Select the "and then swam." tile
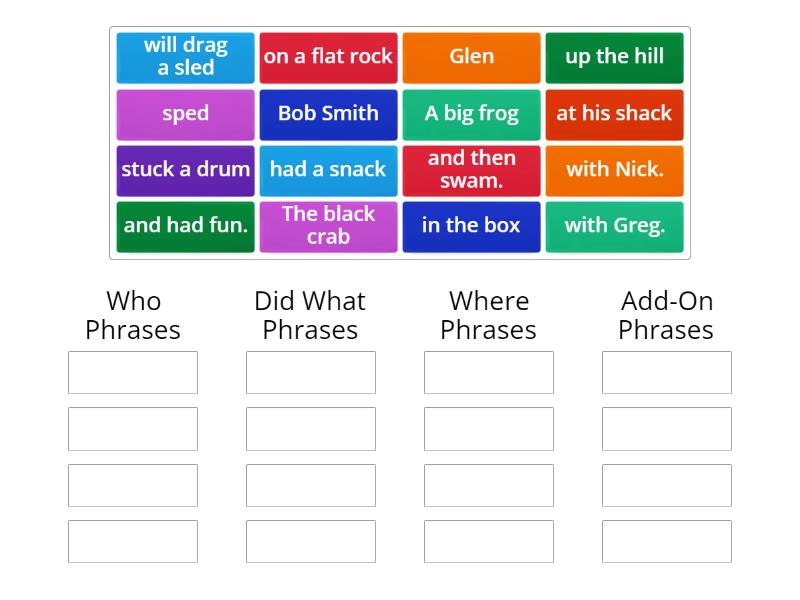800x600 pixels. 471,169
